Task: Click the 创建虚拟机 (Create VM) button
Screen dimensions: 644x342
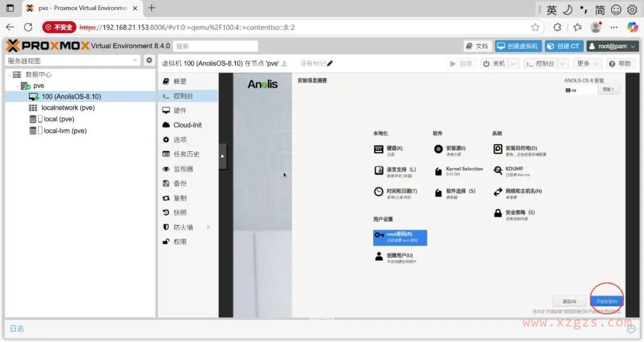Action: tap(518, 46)
